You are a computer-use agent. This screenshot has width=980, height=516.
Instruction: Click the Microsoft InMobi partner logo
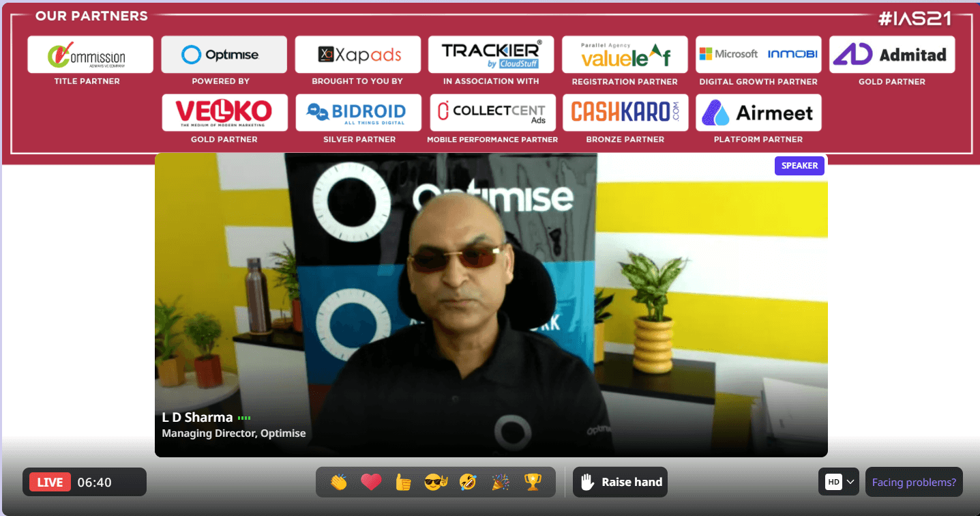758,55
